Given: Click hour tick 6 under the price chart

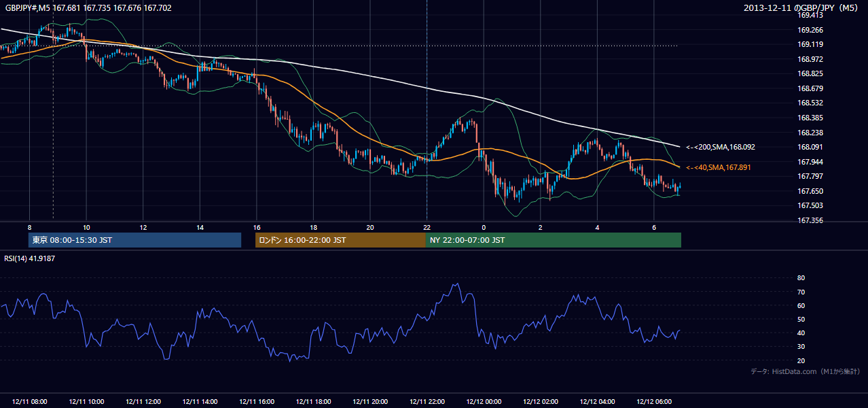Looking at the screenshot, I should 654,227.
